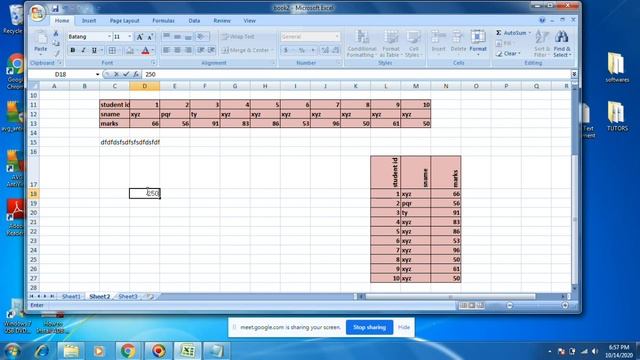This screenshot has width=640, height=360.
Task: Apply the fill color bucket
Action: point(130,50)
